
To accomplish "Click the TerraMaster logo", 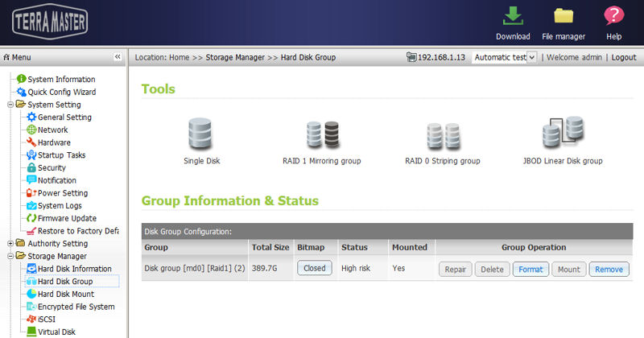I will 50,22.
